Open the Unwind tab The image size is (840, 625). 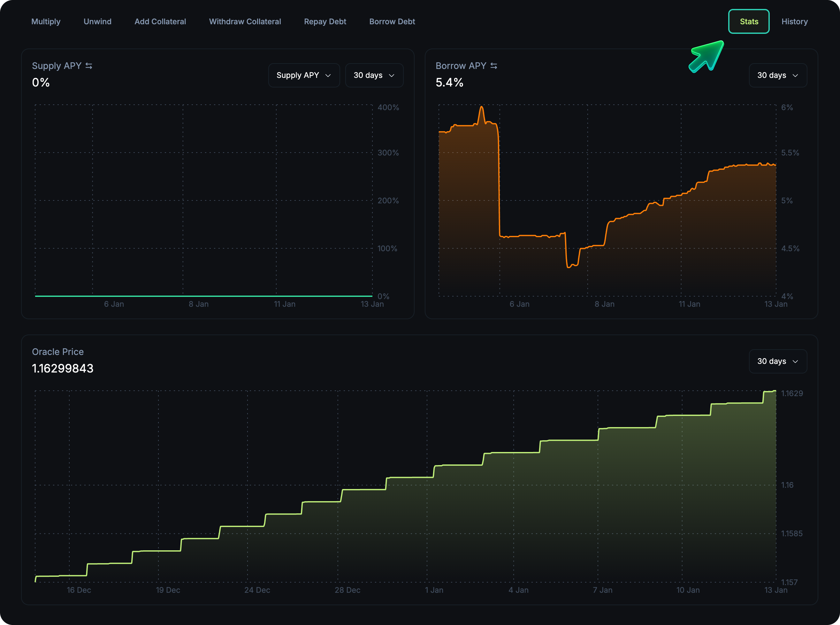click(97, 22)
